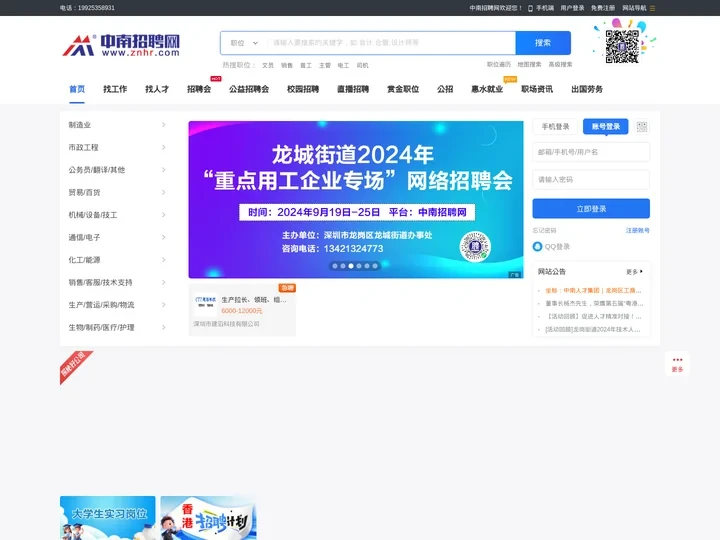Click the 更多 three-dots floating button
720x540 pixels.
pyautogui.click(x=677, y=364)
